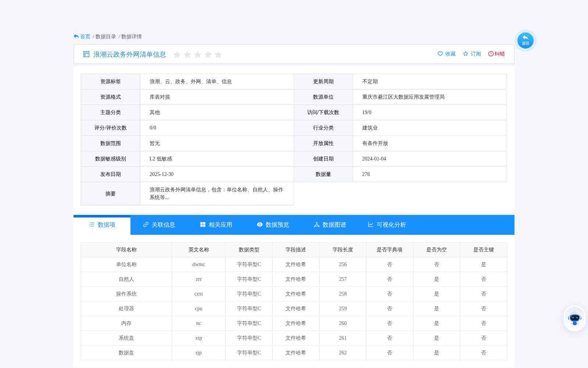588x368 pixels.
Task: Click the grid icon on 相关应用 tab
Action: point(203,224)
